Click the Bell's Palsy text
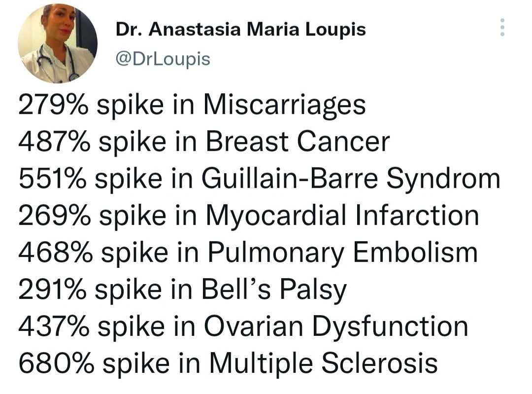 pos(274,289)
